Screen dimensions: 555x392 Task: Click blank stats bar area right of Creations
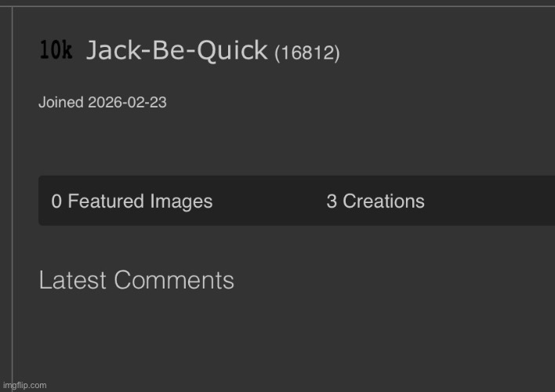coord(494,201)
